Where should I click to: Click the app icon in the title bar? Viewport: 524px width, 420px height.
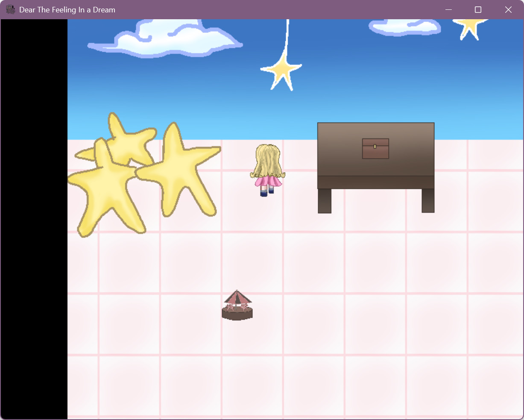coord(10,9)
